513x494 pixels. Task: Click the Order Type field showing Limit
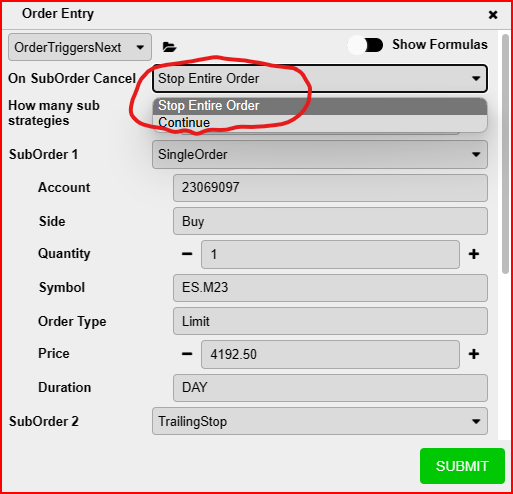330,321
